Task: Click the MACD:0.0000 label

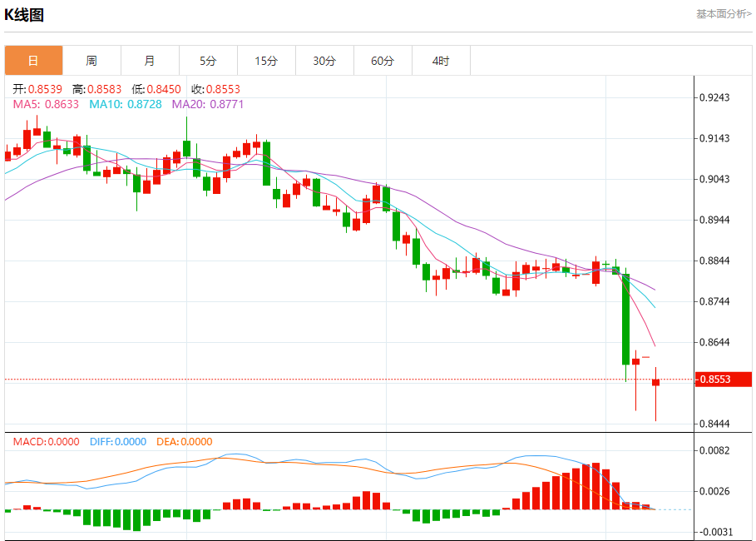Action: (47, 442)
